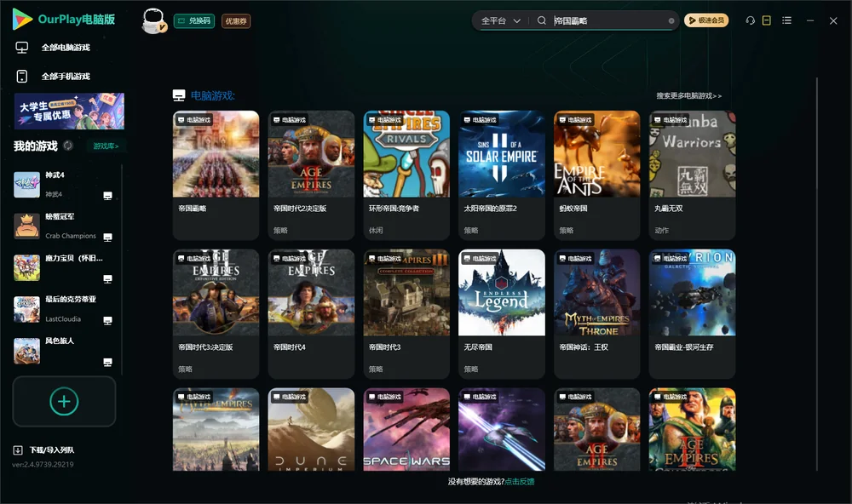Screen dimensions: 852x504
Task: Open the 帝国时代3:决定版 game card
Action: click(216, 313)
